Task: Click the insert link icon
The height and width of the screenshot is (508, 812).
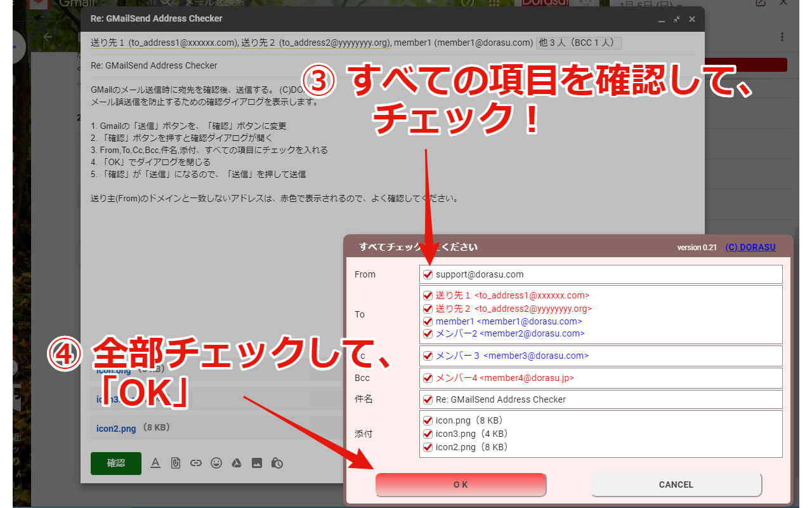Action: pos(196,464)
